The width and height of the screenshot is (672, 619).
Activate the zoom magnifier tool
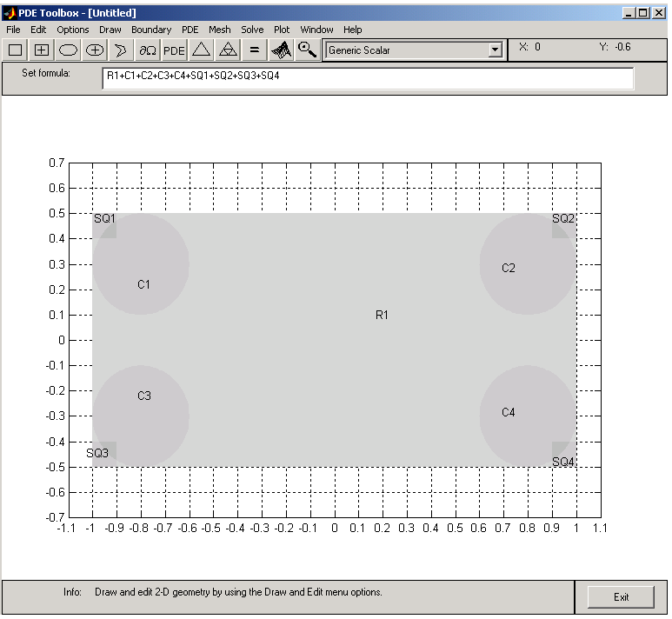(x=307, y=50)
